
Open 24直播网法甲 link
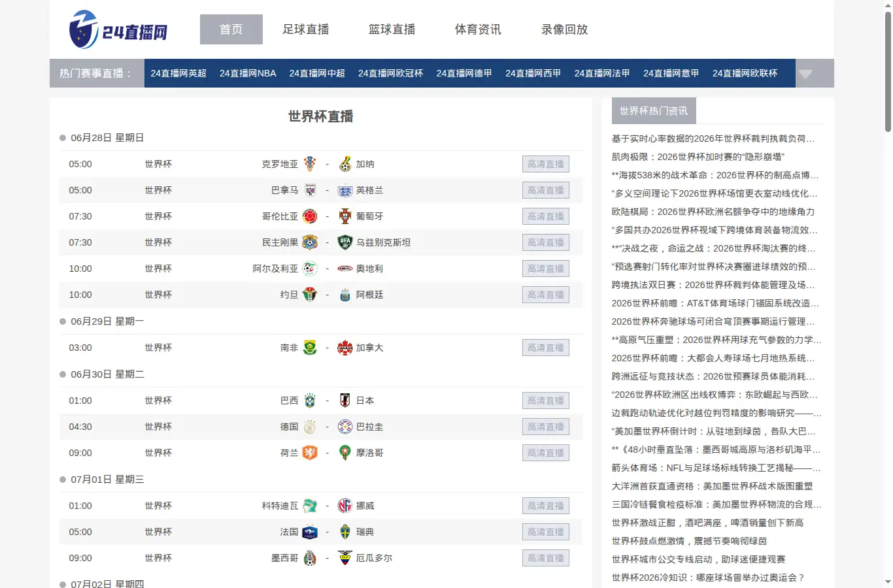(x=602, y=73)
